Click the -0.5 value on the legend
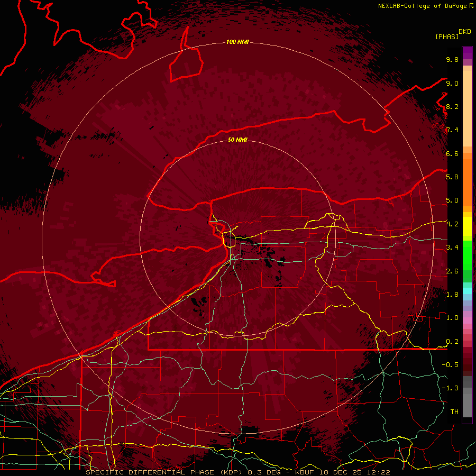The height and width of the screenshot is (476, 476). [450, 365]
